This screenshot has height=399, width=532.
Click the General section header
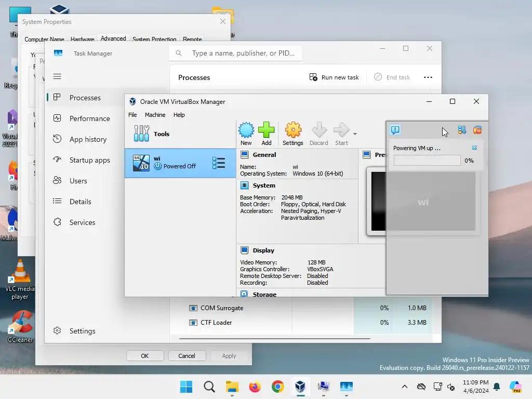[x=264, y=155]
